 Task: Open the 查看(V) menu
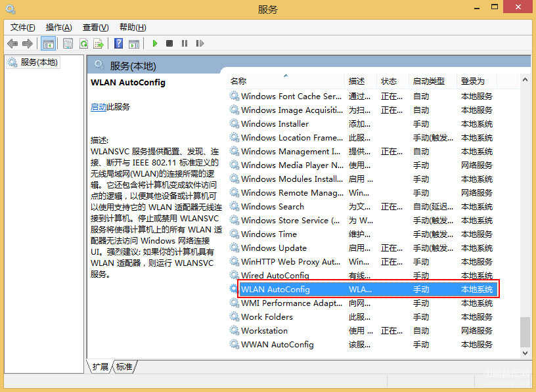[95, 27]
